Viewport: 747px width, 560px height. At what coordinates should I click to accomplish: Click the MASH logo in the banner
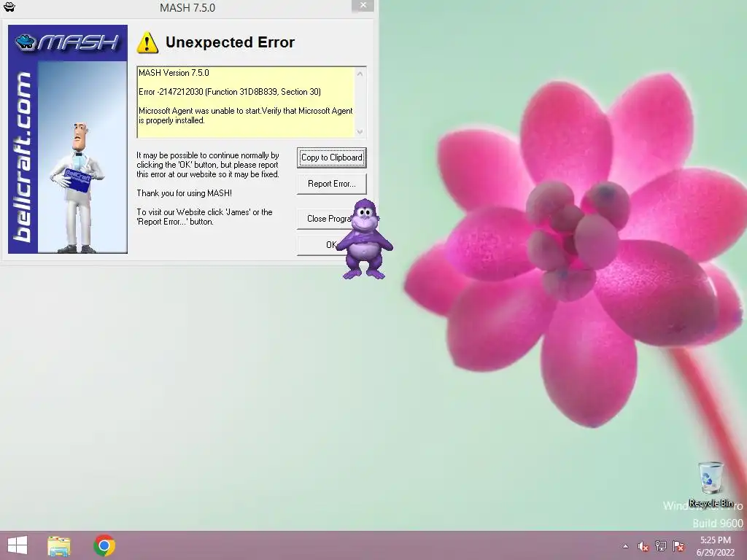pyautogui.click(x=68, y=42)
